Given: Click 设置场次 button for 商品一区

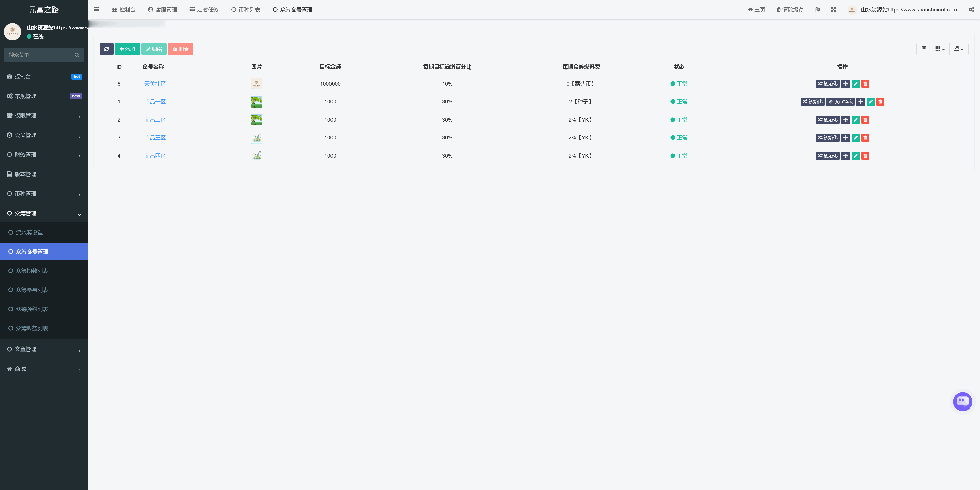Looking at the screenshot, I should point(840,102).
